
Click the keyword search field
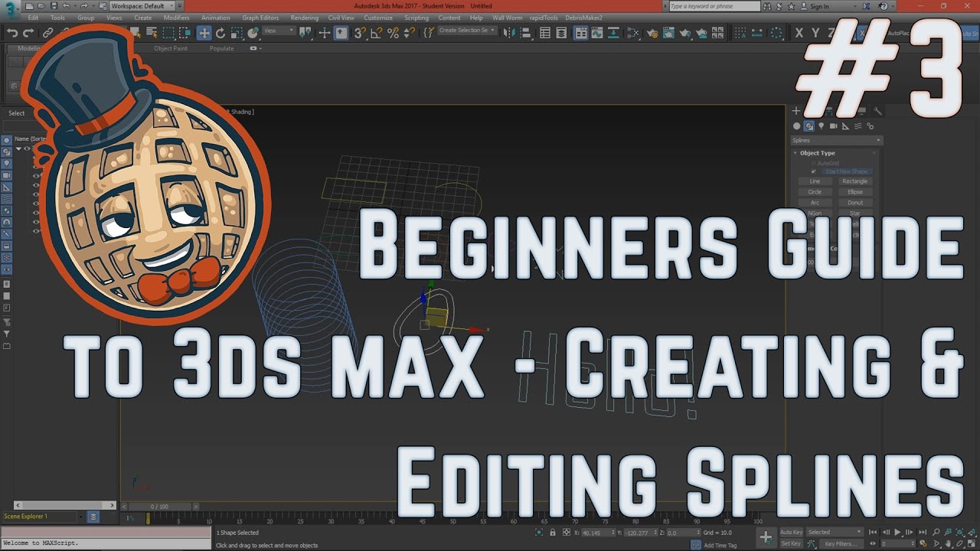point(716,6)
